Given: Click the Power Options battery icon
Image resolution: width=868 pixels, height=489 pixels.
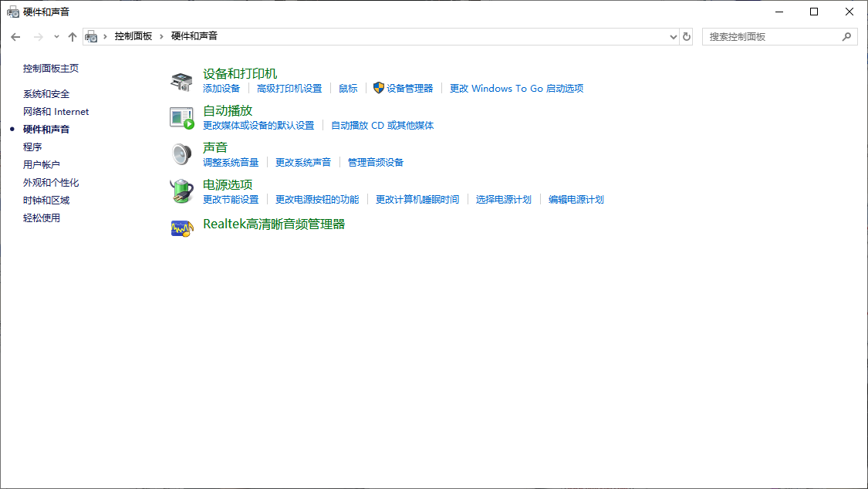Looking at the screenshot, I should 181,191.
